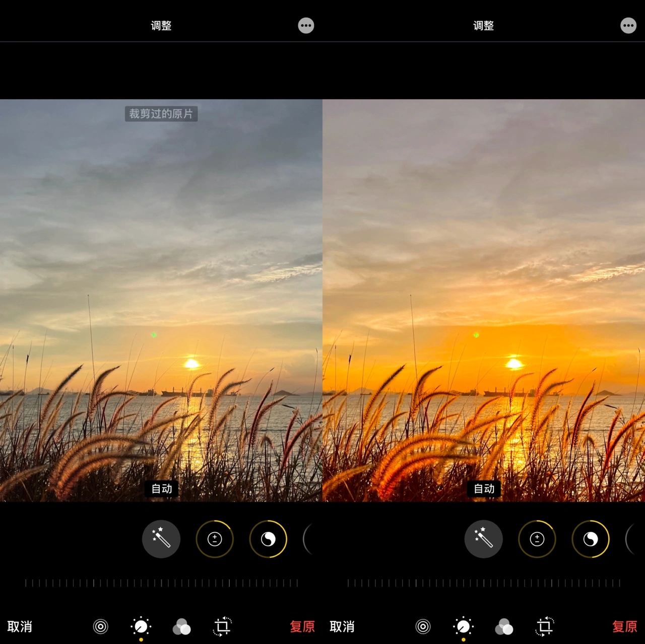Open the more options menu in right editor
The width and height of the screenshot is (645, 644).
click(x=628, y=26)
